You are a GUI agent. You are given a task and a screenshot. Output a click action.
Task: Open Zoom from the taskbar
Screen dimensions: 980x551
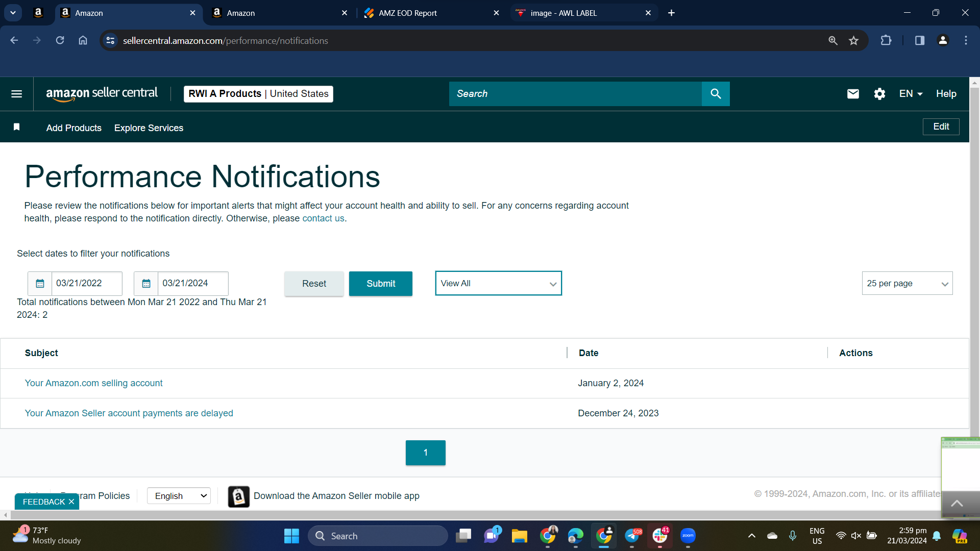coord(688,536)
